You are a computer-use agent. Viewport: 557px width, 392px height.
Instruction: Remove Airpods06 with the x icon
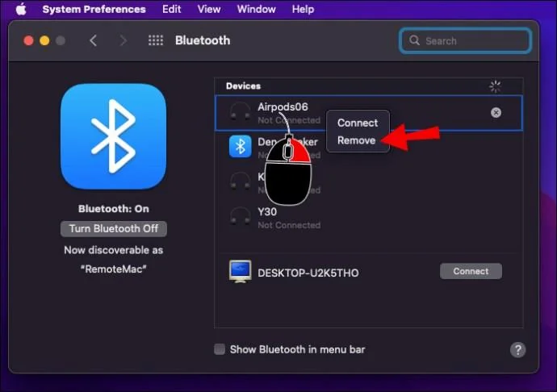click(496, 113)
